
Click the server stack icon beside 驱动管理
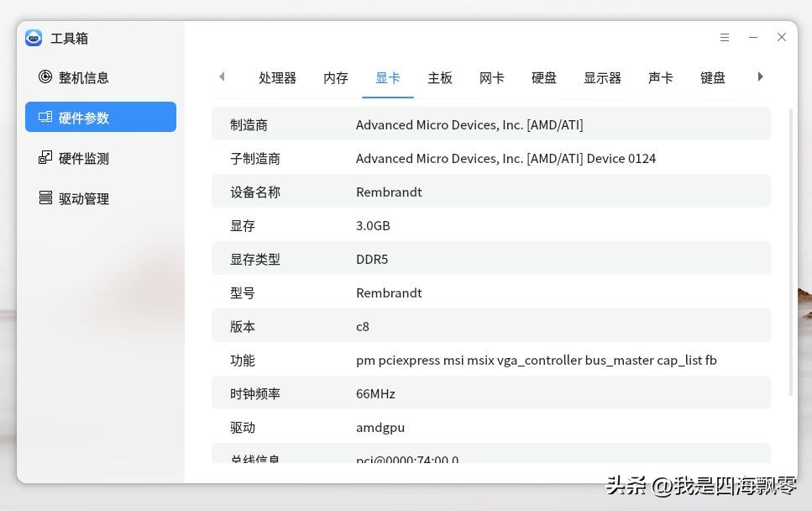pyautogui.click(x=45, y=198)
